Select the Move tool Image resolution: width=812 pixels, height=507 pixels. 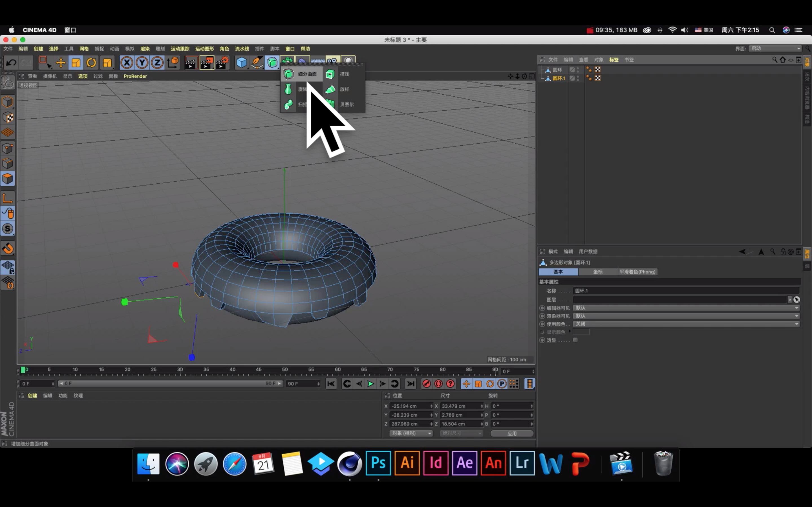click(x=61, y=63)
